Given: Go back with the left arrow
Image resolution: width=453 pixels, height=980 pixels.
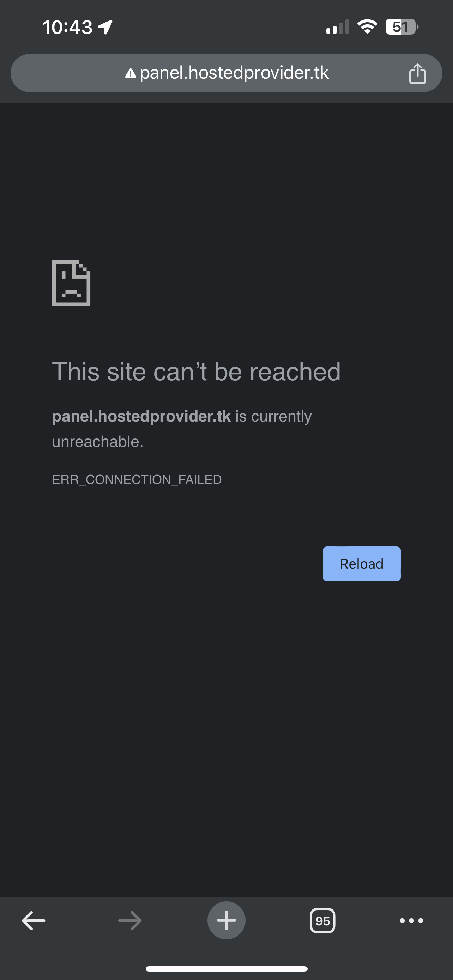Looking at the screenshot, I should [34, 921].
